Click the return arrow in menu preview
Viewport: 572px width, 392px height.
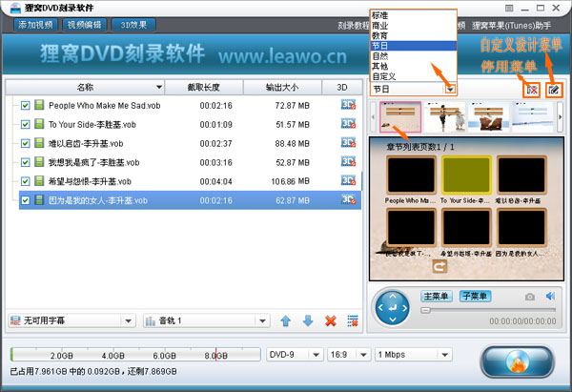439,266
